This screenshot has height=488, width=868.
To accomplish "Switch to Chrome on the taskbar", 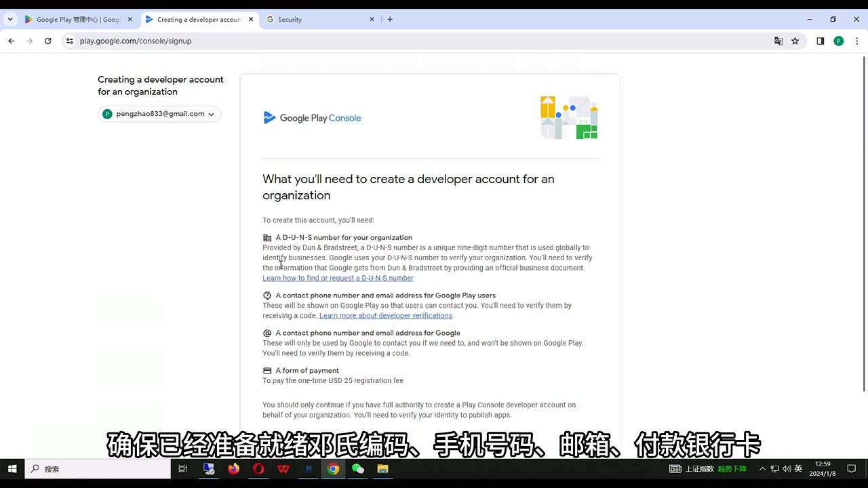I will coord(333,468).
